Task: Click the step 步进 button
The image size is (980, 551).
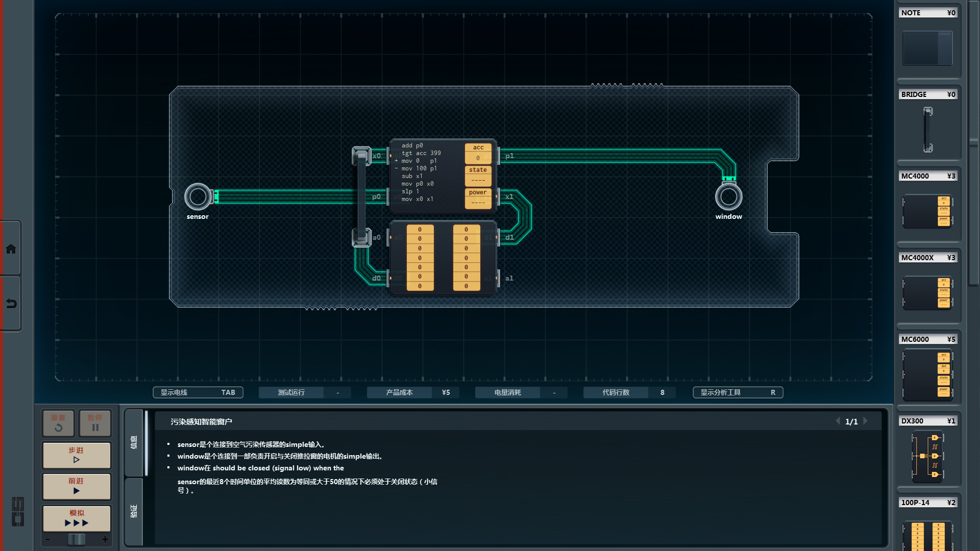Action: [x=77, y=455]
